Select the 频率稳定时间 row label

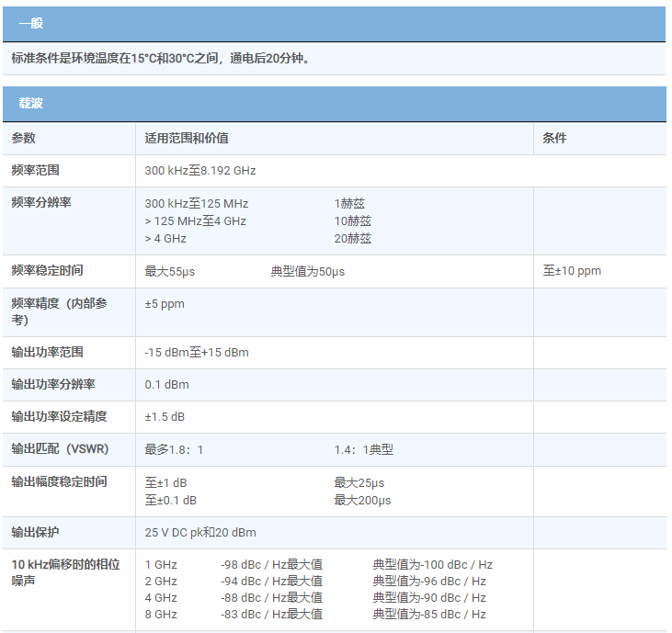pos(47,270)
